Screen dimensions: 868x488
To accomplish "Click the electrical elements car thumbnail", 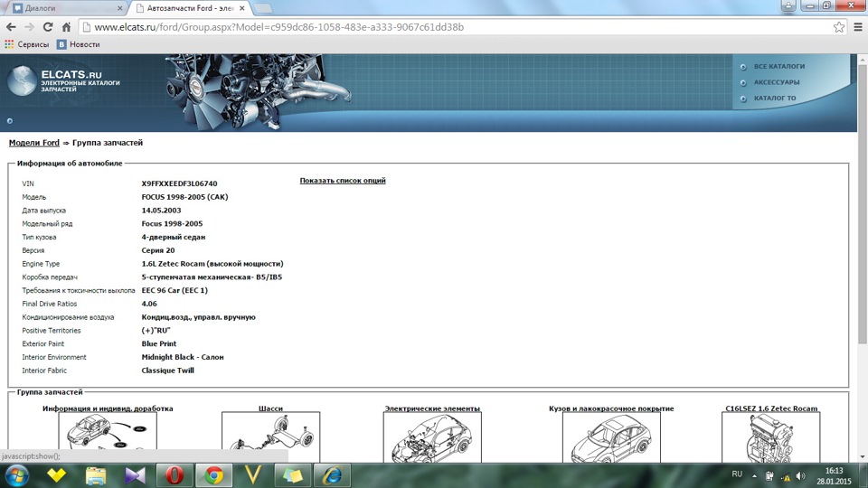I will (432, 437).
